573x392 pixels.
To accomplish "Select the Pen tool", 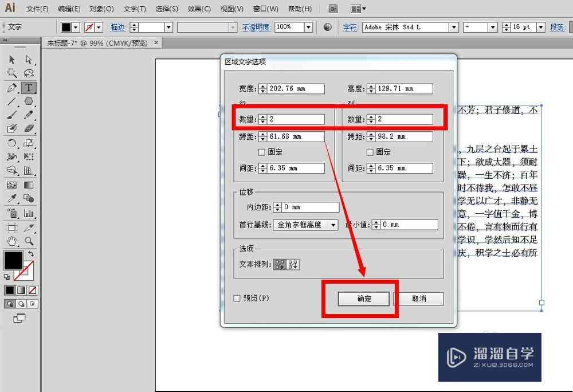I will (11, 88).
